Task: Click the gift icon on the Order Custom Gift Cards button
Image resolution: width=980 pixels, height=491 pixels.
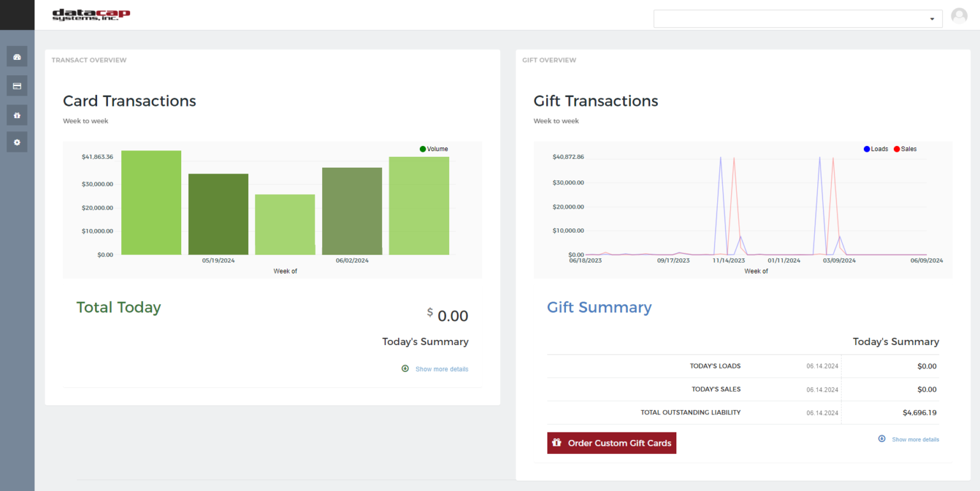Action: (558, 442)
